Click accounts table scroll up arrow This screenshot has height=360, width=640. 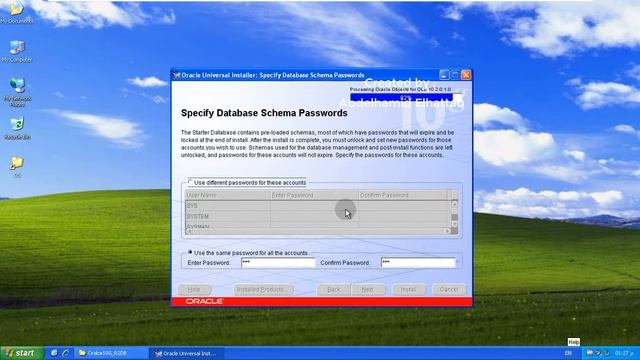pos(454,204)
